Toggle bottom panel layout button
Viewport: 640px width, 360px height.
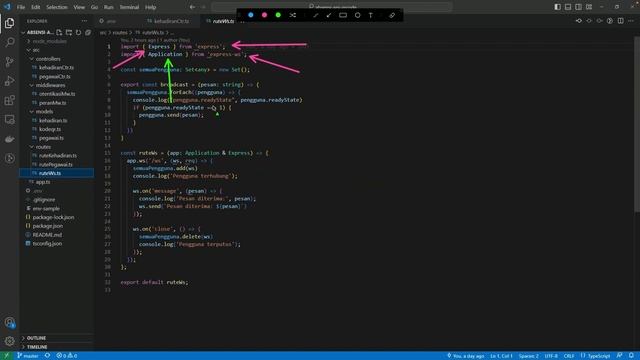click(x=568, y=7)
